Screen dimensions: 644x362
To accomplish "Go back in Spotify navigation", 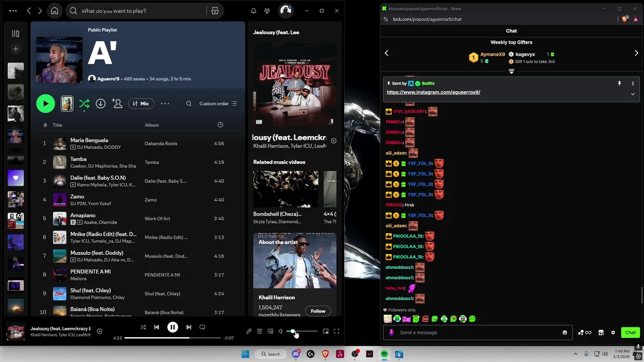I will click(x=29, y=11).
